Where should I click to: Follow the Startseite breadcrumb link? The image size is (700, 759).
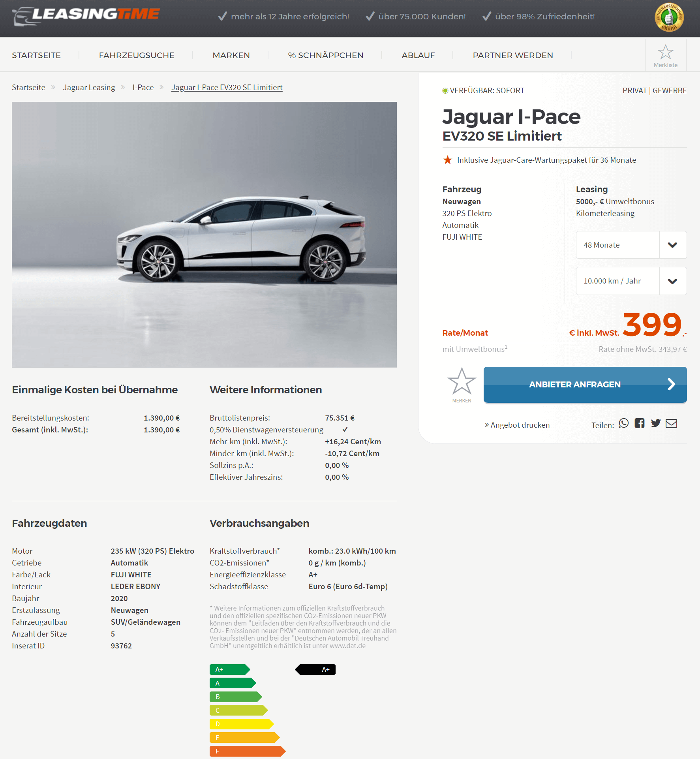click(28, 87)
